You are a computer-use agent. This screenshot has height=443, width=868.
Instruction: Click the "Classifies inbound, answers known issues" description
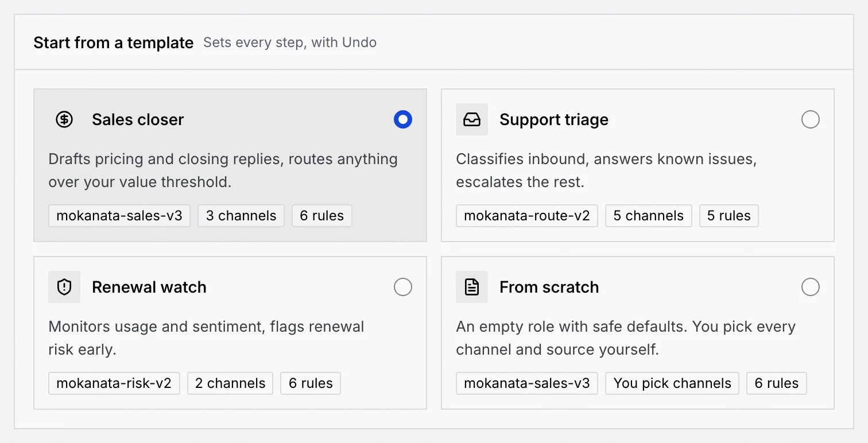(607, 170)
